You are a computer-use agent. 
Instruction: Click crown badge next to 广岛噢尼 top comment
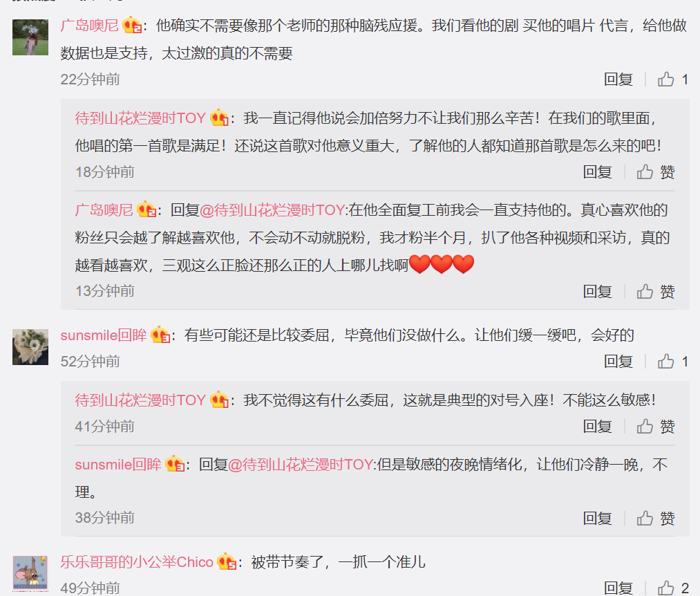(x=132, y=25)
